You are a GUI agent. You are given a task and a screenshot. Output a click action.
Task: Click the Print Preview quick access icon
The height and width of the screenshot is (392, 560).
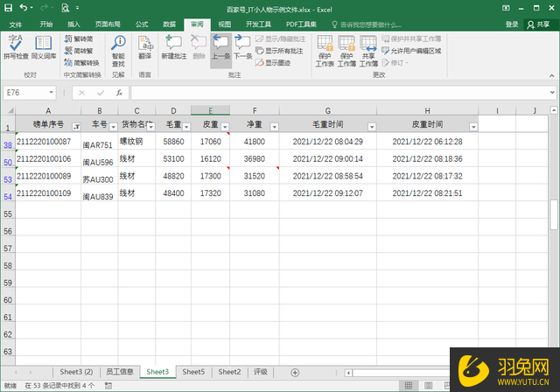click(x=65, y=8)
